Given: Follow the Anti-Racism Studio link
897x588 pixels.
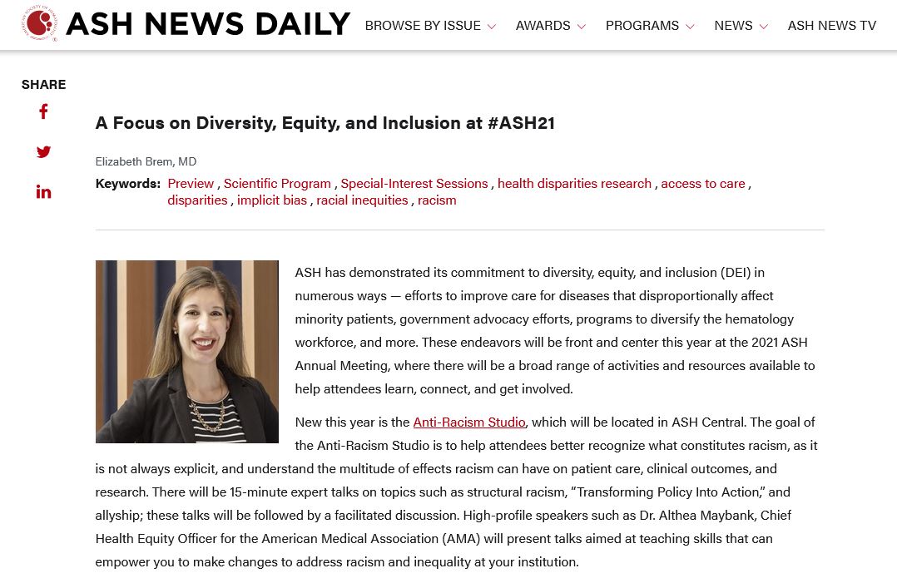Looking at the screenshot, I should [469, 422].
